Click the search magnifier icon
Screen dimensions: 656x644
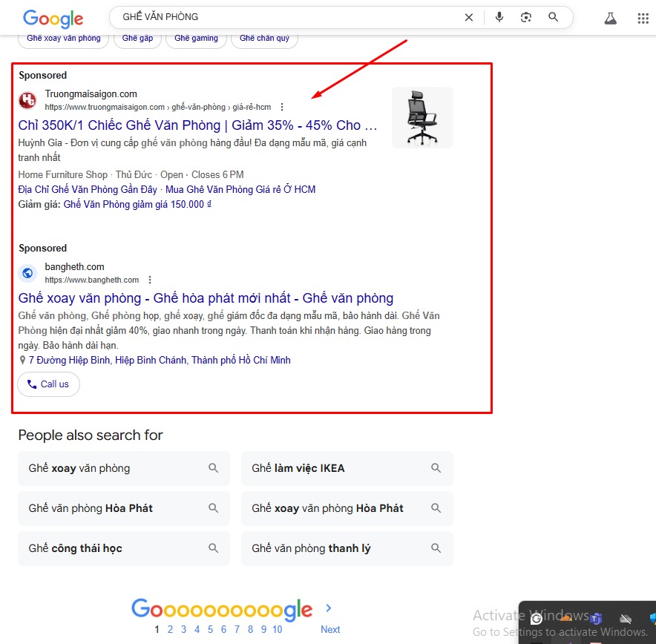[553, 16]
